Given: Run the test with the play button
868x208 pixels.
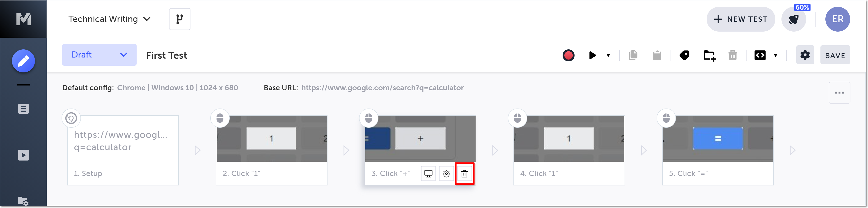Looking at the screenshot, I should click(592, 55).
